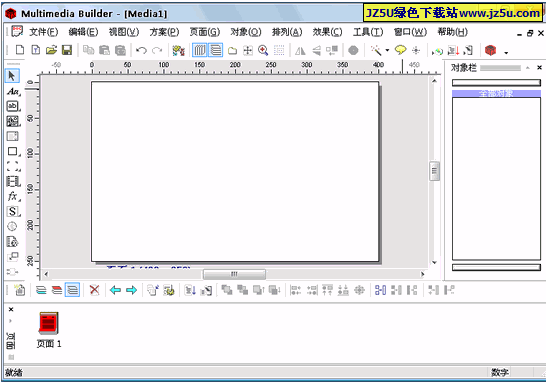This screenshot has height=383, width=546.
Task: Choose the Aa text tool
Action: (x=13, y=91)
